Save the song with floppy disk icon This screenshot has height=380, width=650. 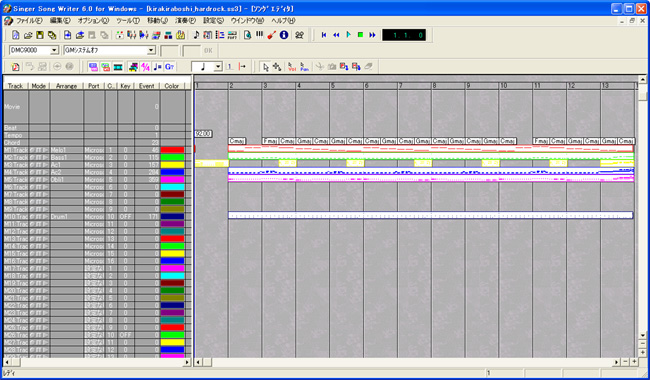[x=40, y=35]
